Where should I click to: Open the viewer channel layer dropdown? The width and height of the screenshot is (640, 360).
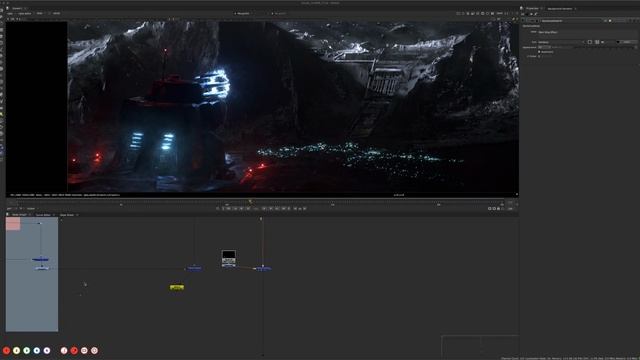point(10,13)
